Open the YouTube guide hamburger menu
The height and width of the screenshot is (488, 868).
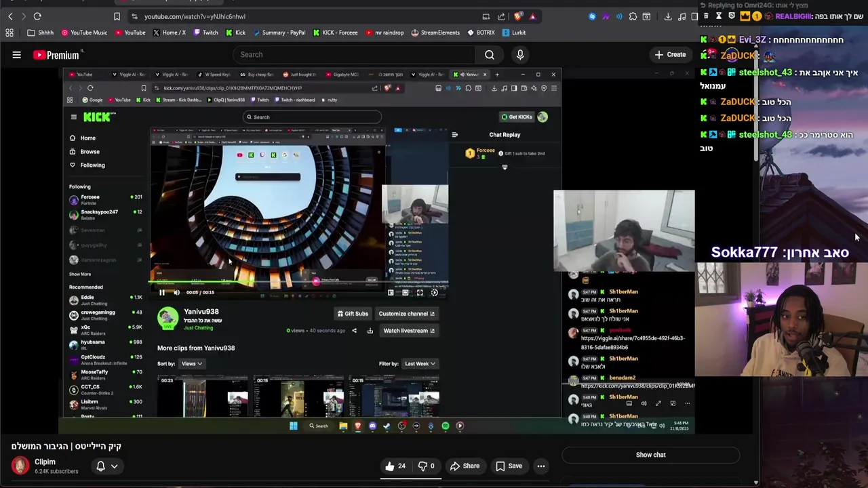(16, 55)
